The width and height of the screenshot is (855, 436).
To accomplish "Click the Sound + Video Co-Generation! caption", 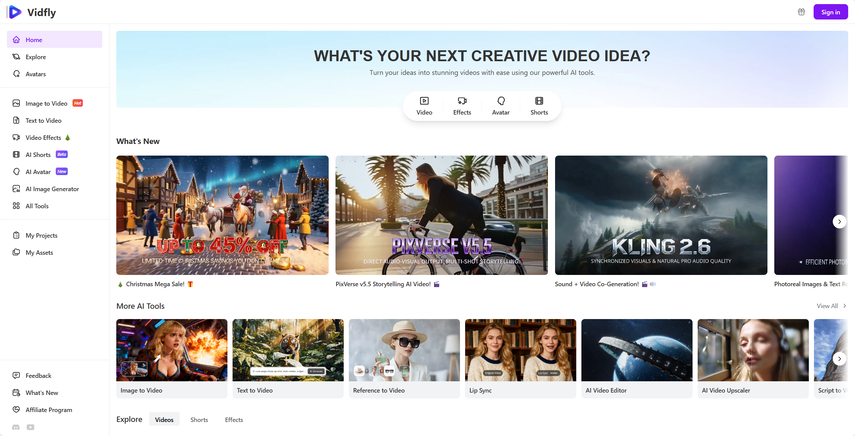I will pyautogui.click(x=606, y=284).
